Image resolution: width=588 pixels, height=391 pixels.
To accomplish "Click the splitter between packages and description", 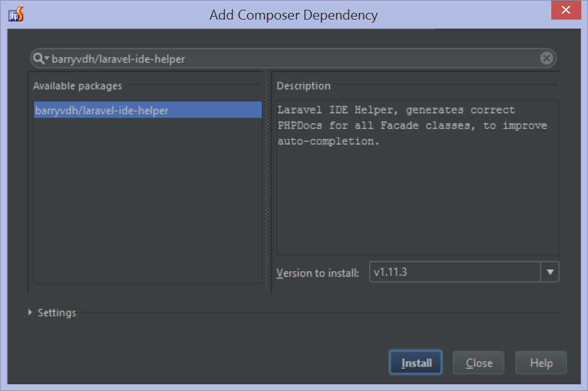I will click(267, 184).
